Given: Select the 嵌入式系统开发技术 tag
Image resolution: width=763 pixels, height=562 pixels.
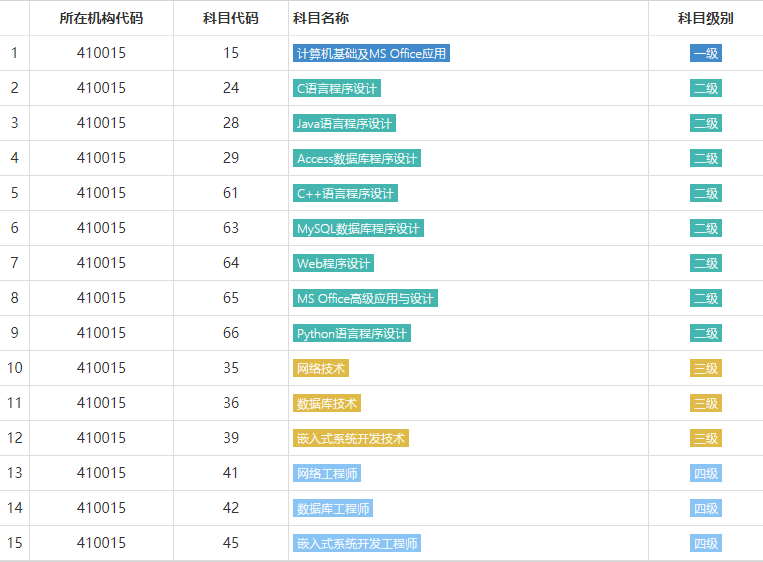Looking at the screenshot, I should (351, 438).
